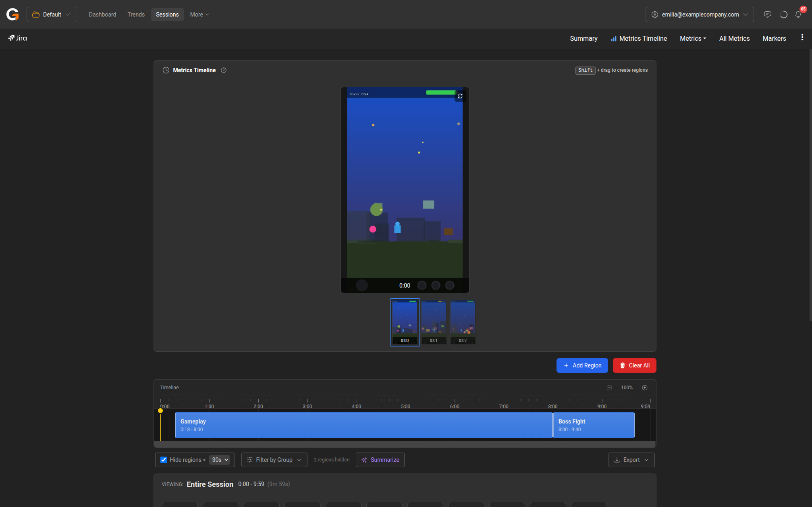Switch to the Trends tab

coord(136,15)
